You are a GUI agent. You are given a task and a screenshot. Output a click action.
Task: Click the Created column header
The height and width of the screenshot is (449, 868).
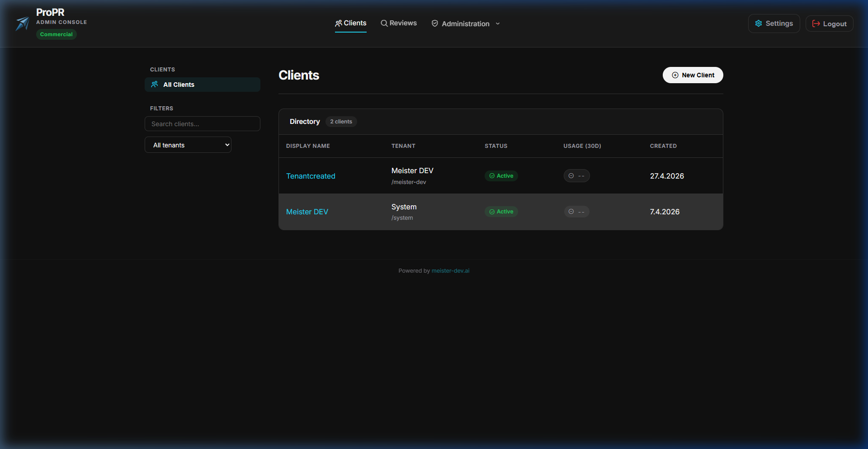click(663, 146)
